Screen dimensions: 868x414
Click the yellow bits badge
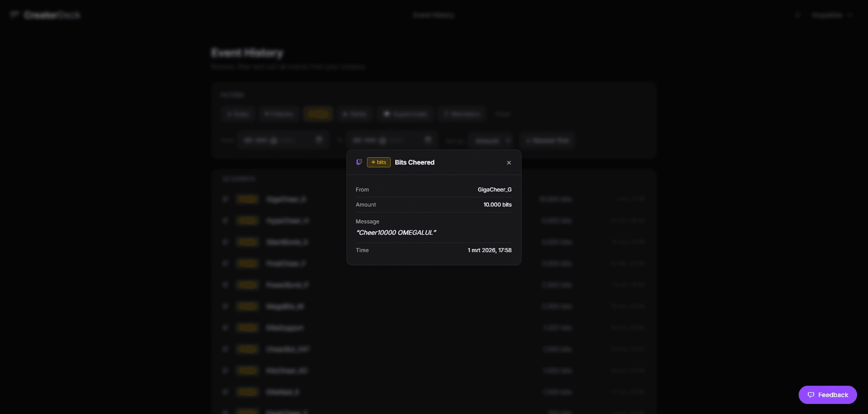point(379,162)
